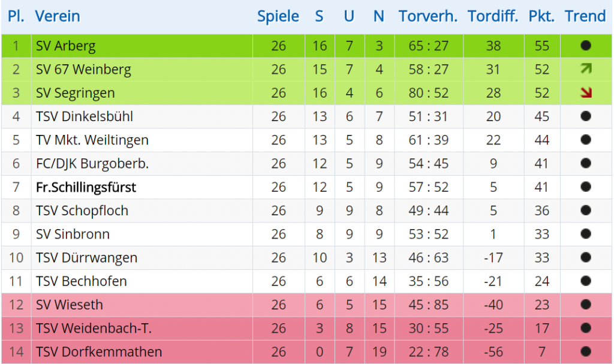614x364 pixels.
Task: Click the green up-arrow trend icon for SV 67 Weinberg
Action: (586, 69)
